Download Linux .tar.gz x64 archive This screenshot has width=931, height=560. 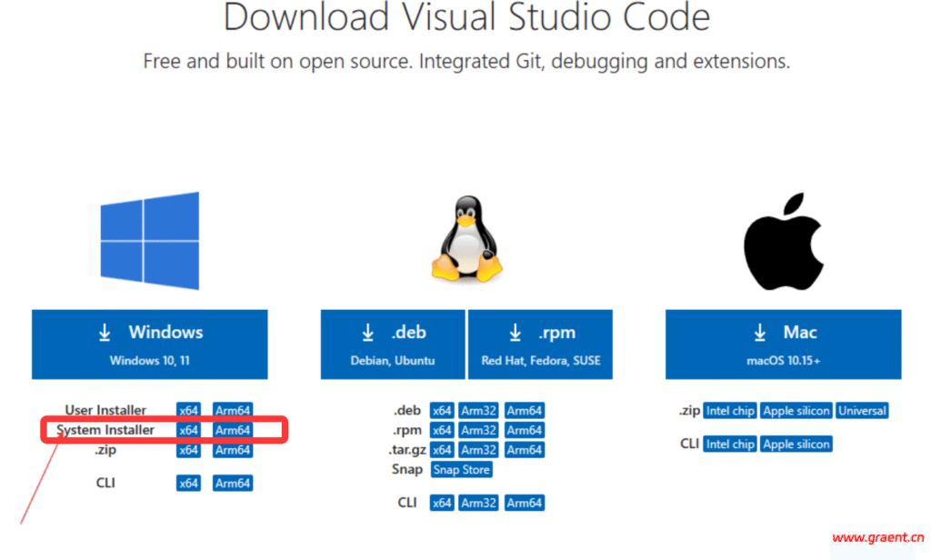click(442, 450)
